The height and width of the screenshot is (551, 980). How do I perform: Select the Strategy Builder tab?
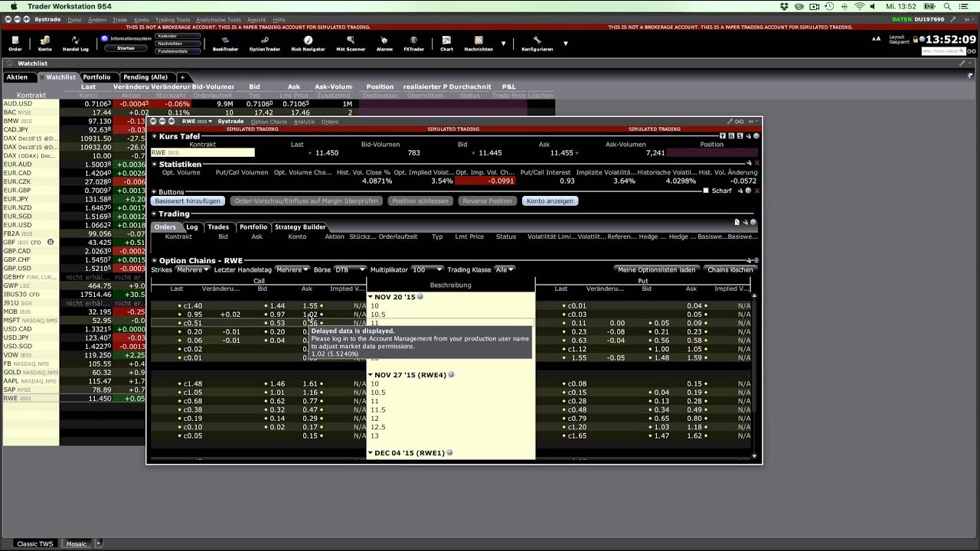pyautogui.click(x=300, y=227)
